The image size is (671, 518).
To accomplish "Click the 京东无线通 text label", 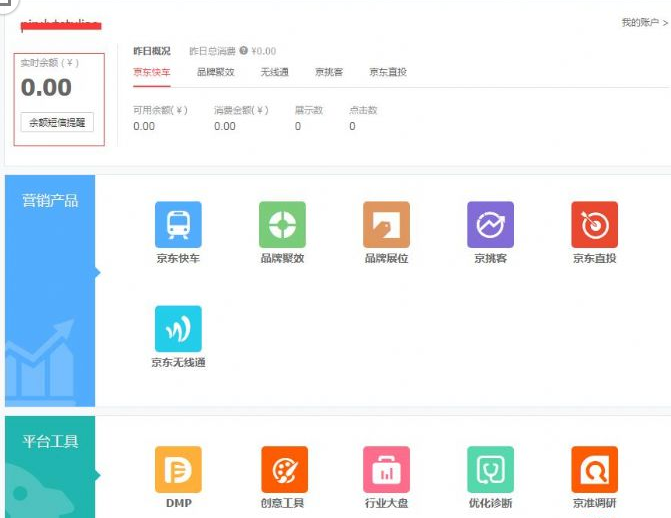I will click(x=178, y=362).
